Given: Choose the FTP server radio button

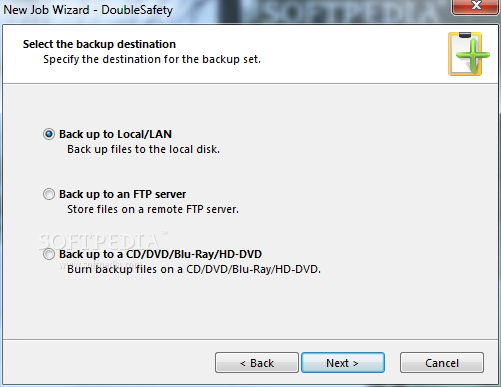Looking at the screenshot, I should pos(49,194).
